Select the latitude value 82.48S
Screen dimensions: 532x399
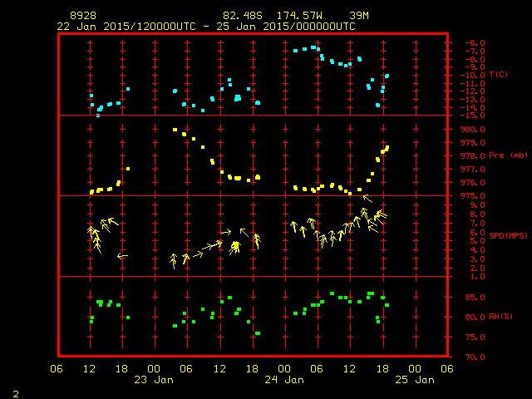tap(243, 16)
